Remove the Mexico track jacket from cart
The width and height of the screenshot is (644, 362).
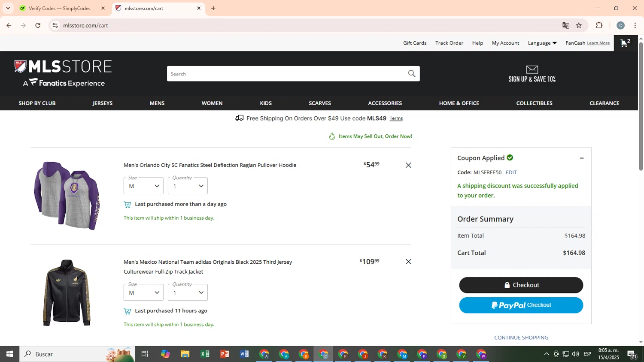click(408, 262)
